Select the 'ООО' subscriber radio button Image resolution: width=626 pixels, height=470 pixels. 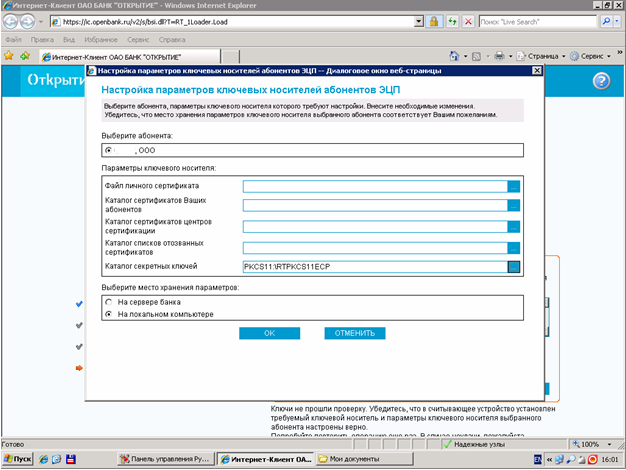(109, 151)
